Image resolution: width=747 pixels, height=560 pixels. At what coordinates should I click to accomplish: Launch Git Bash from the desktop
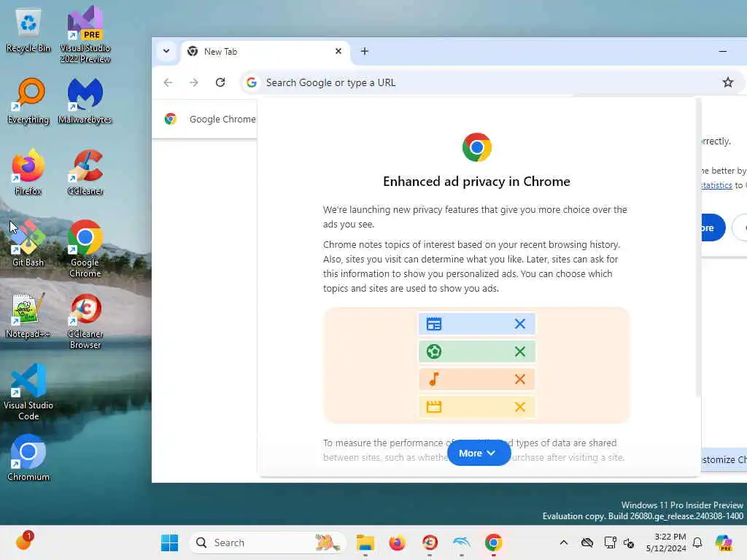[28, 244]
